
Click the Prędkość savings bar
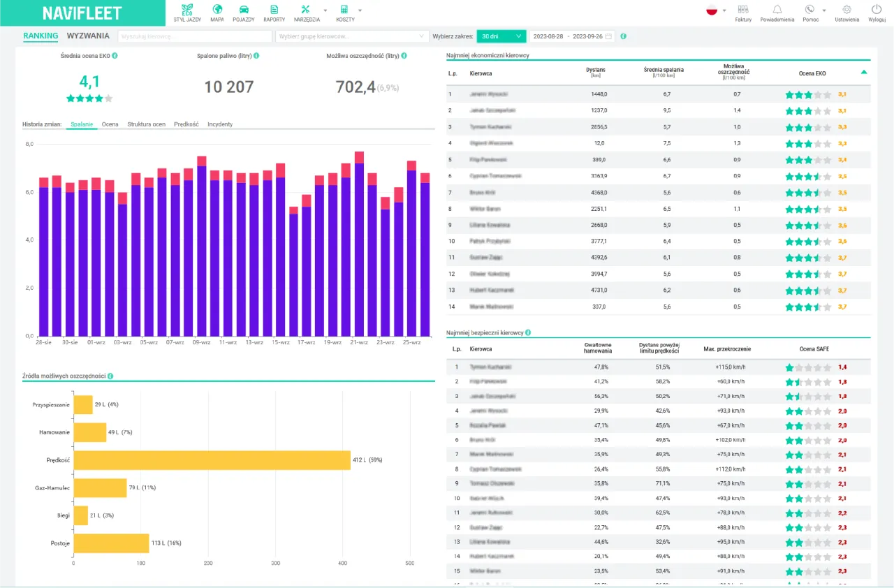[212, 460]
